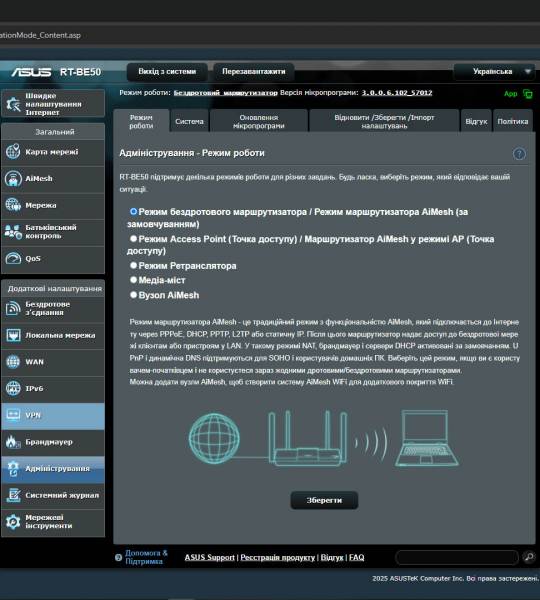Open the FAQ link
Screen dimensions: 540x600
[356, 558]
